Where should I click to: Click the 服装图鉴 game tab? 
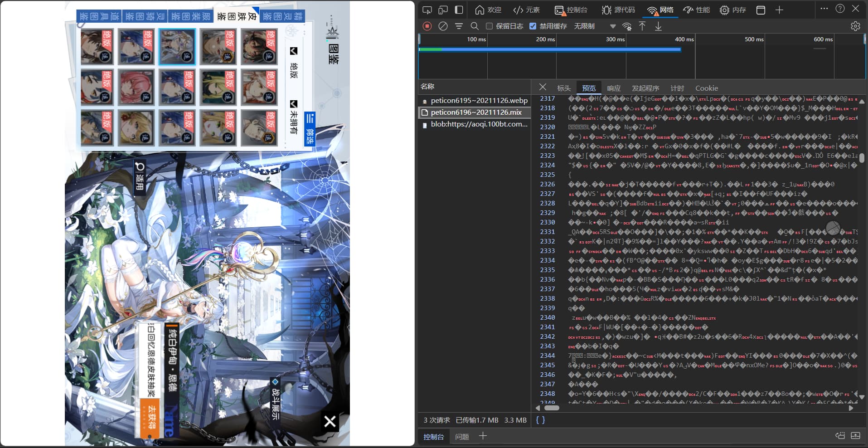coord(190,17)
